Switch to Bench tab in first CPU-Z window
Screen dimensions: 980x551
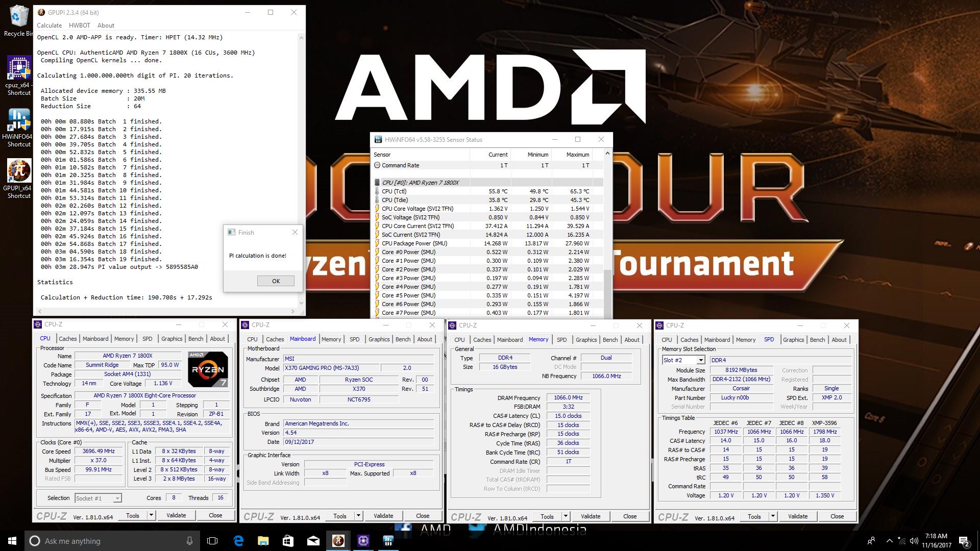tap(195, 339)
